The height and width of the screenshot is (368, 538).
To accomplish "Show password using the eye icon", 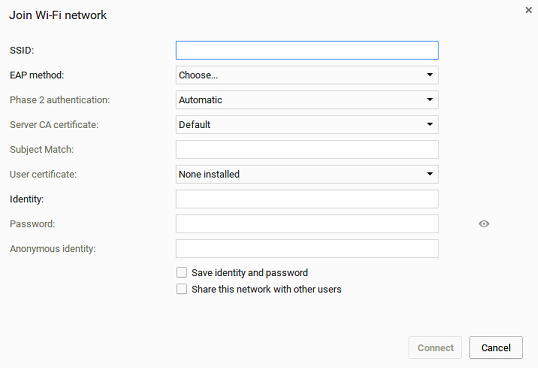I will point(484,224).
